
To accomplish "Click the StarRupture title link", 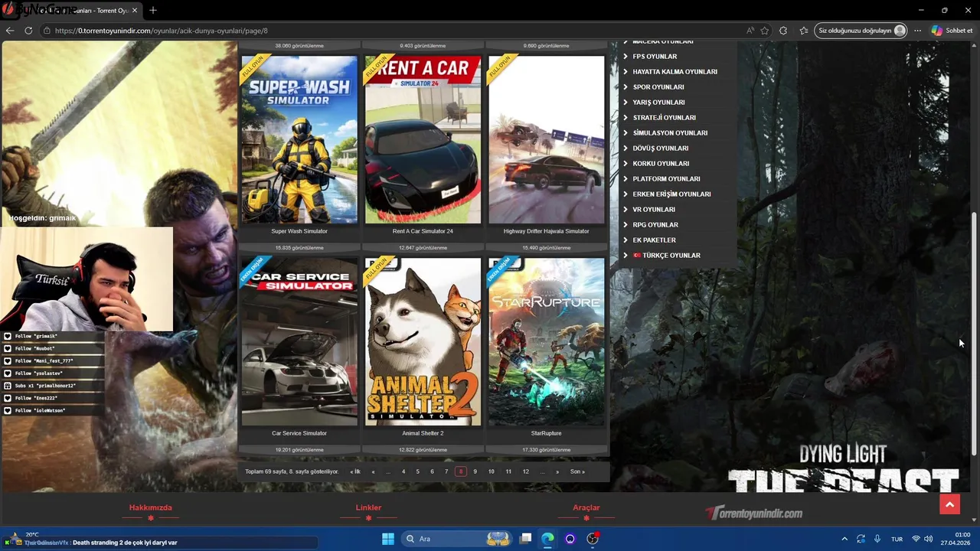I will point(547,433).
